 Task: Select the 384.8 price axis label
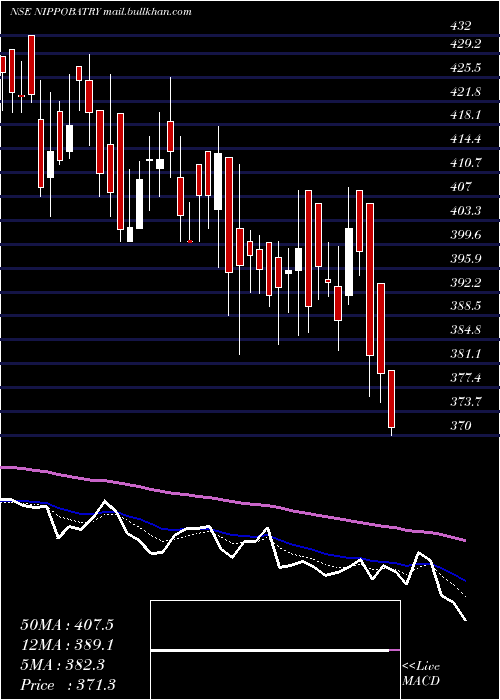click(465, 330)
